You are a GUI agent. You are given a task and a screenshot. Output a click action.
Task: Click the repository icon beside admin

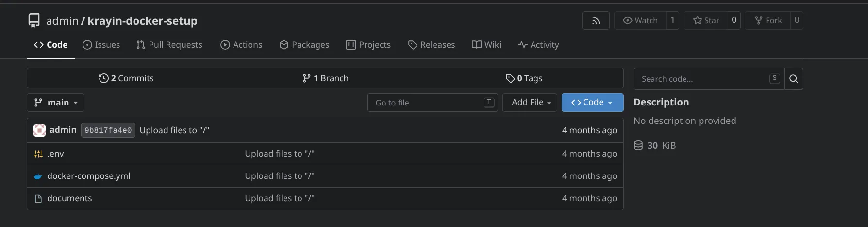coord(34,20)
